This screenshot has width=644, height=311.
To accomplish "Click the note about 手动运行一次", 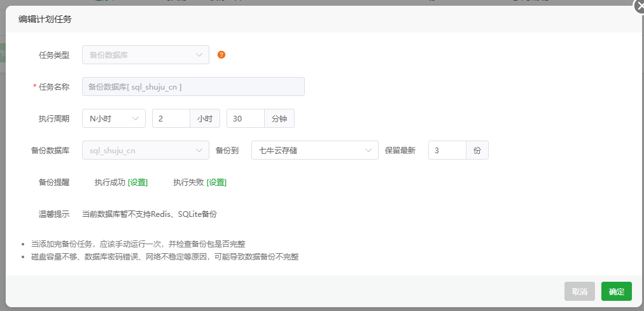I will [138, 244].
